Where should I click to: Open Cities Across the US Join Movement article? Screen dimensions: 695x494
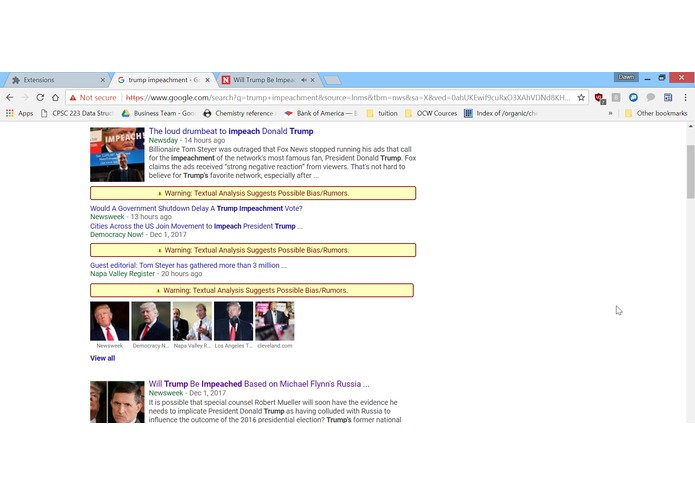196,226
